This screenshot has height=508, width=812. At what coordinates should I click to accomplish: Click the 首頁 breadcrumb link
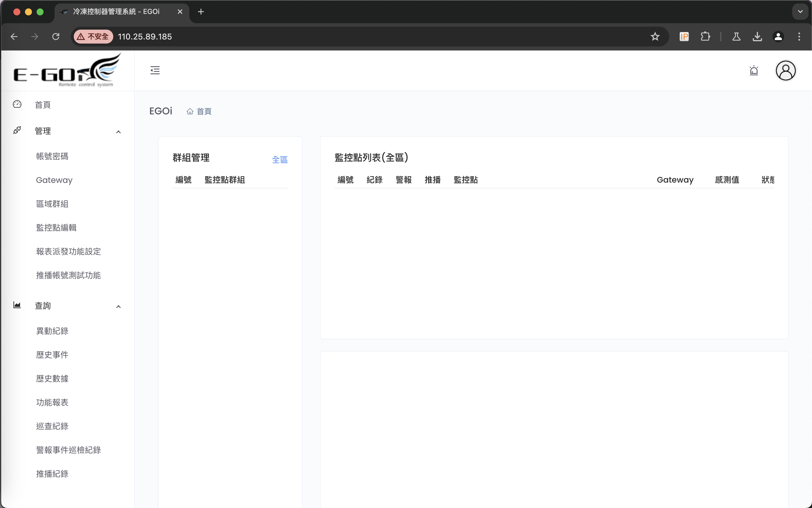click(x=204, y=111)
